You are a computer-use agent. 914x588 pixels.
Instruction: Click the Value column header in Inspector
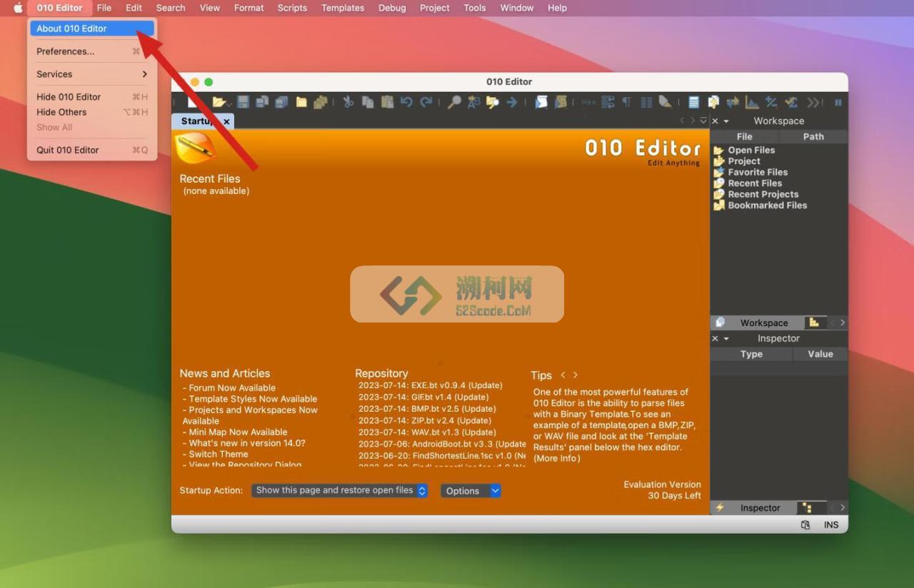[820, 354]
